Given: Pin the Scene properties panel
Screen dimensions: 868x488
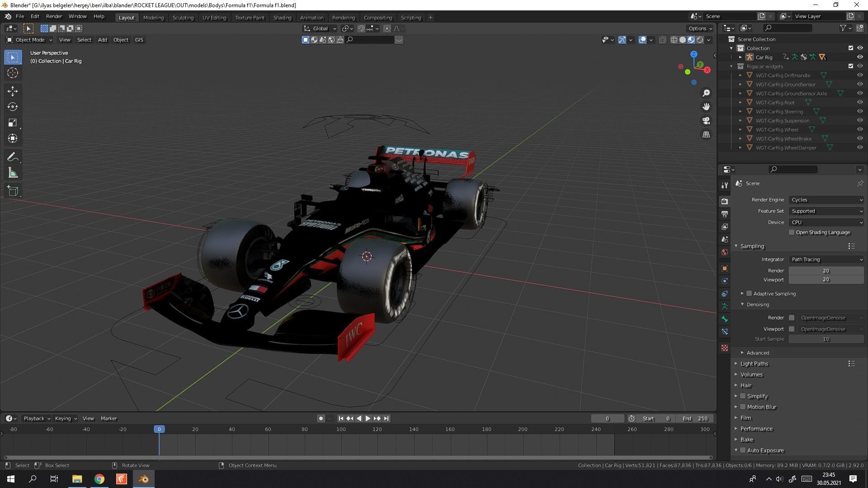Looking at the screenshot, I should coord(860,183).
